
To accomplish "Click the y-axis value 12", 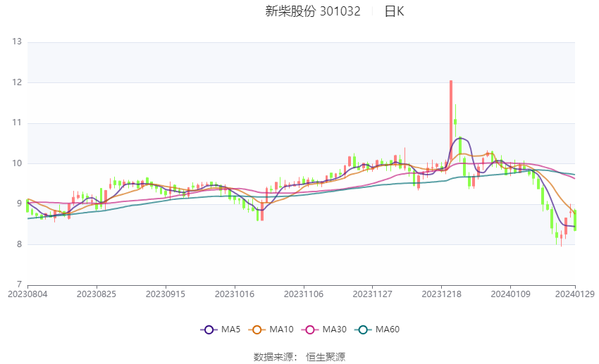I will [x=17, y=82].
